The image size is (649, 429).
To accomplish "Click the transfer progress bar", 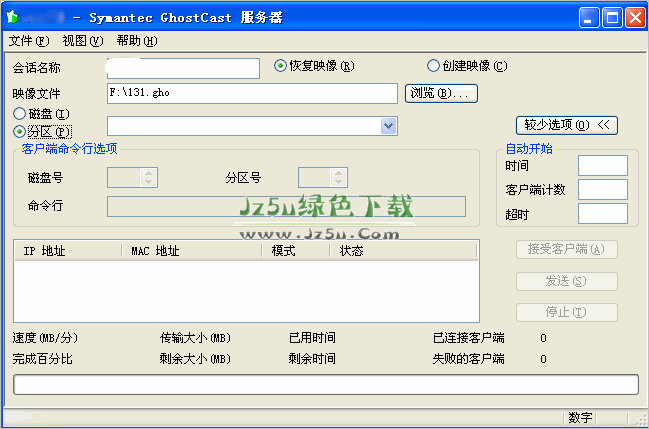I will pyautogui.click(x=326, y=385).
